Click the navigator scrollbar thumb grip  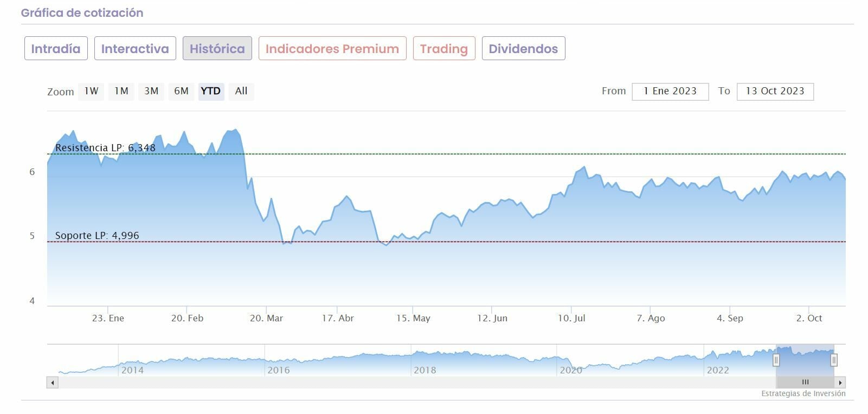(x=805, y=383)
